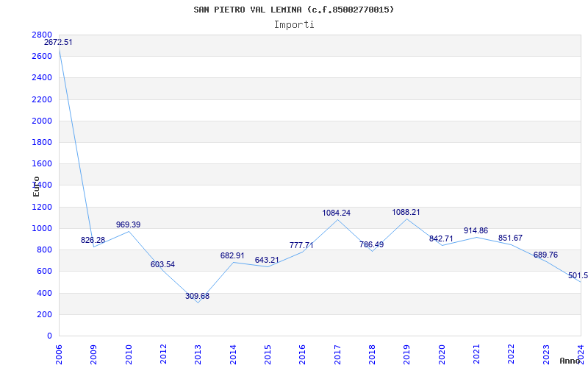Select the 689.76 data label

545,255
